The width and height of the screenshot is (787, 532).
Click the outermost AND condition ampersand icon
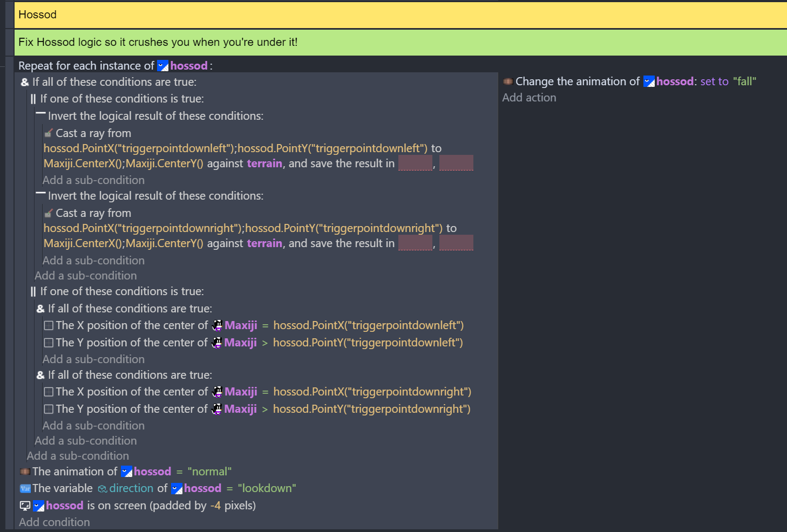(x=25, y=82)
